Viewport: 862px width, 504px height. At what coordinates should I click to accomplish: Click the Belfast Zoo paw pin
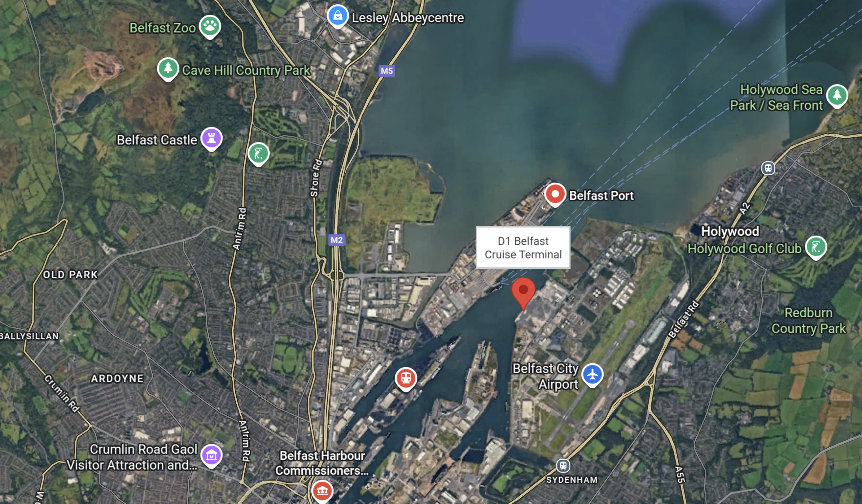pyautogui.click(x=210, y=27)
